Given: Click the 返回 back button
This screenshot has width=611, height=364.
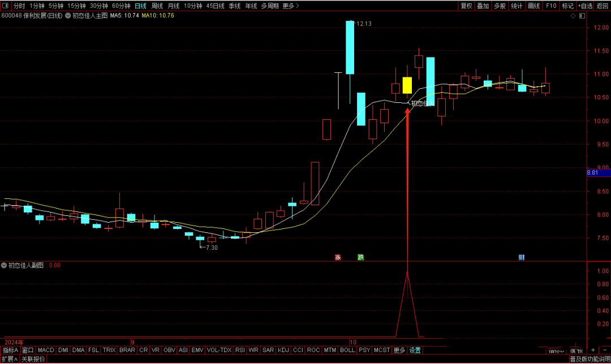Looking at the screenshot, I should pyautogui.click(x=603, y=6).
